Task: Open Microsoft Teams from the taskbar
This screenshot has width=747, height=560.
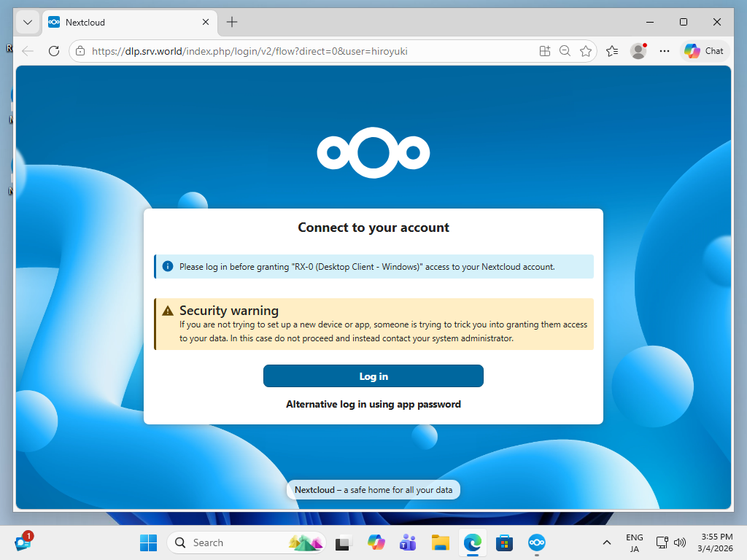Action: pyautogui.click(x=408, y=542)
